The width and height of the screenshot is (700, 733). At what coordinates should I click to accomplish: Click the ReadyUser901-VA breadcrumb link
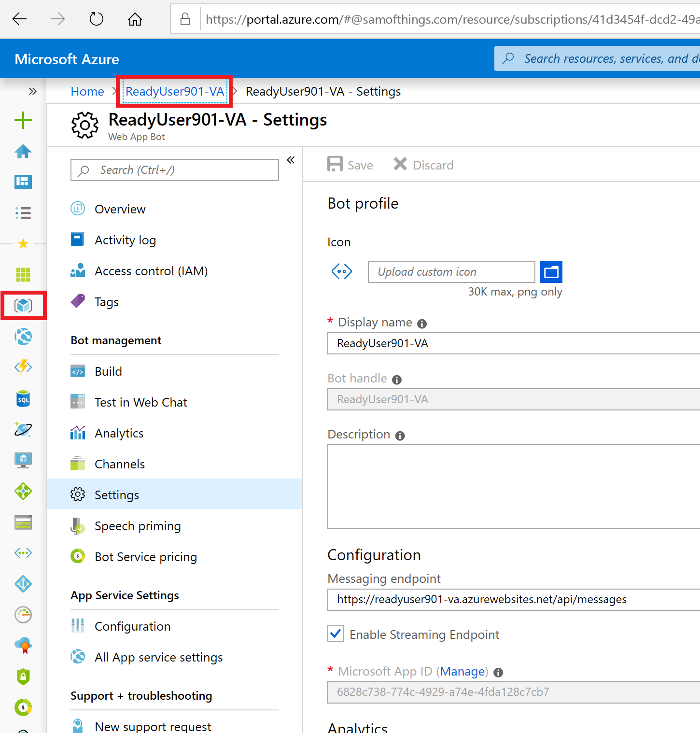pos(175,91)
